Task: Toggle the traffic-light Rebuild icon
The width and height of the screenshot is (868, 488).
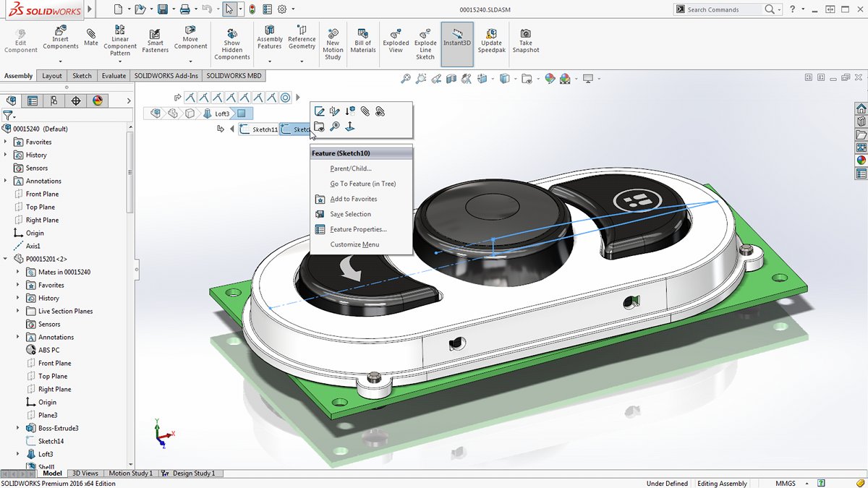Action: (252, 9)
